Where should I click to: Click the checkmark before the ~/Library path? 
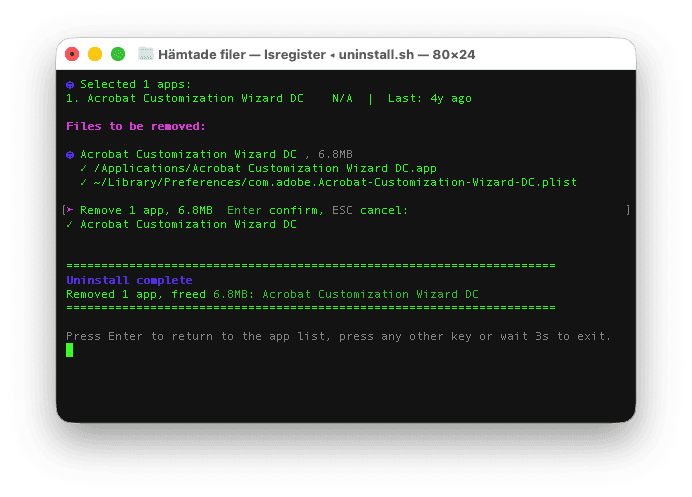pyautogui.click(x=83, y=182)
